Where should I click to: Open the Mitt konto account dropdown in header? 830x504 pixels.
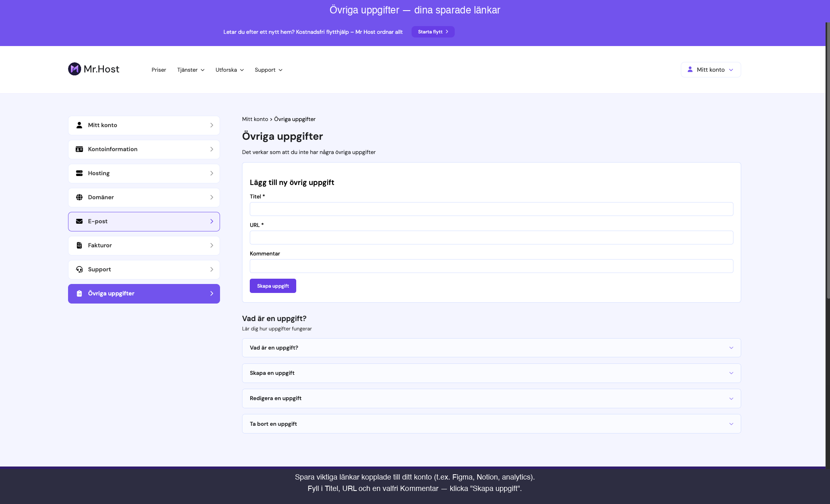711,70
